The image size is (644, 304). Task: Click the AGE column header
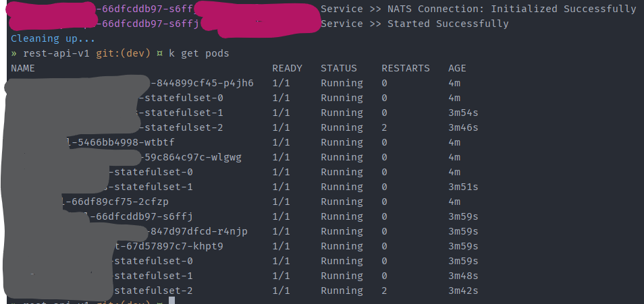[457, 68]
